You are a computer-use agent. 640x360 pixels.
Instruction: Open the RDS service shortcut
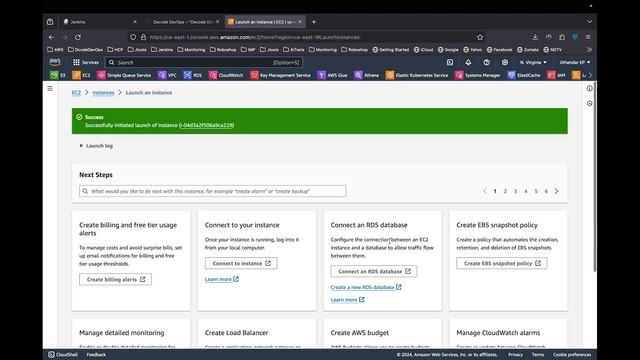coord(193,75)
